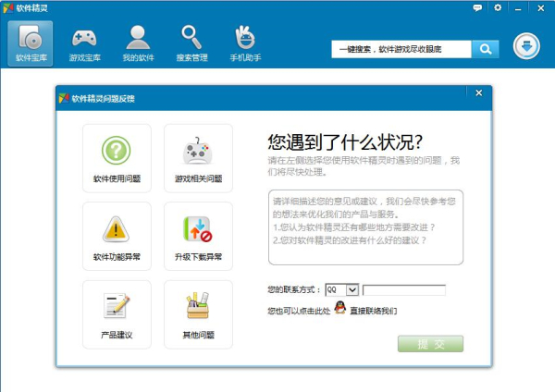Select 软件功能异常 warning category
The image size is (555, 392).
pyautogui.click(x=117, y=236)
